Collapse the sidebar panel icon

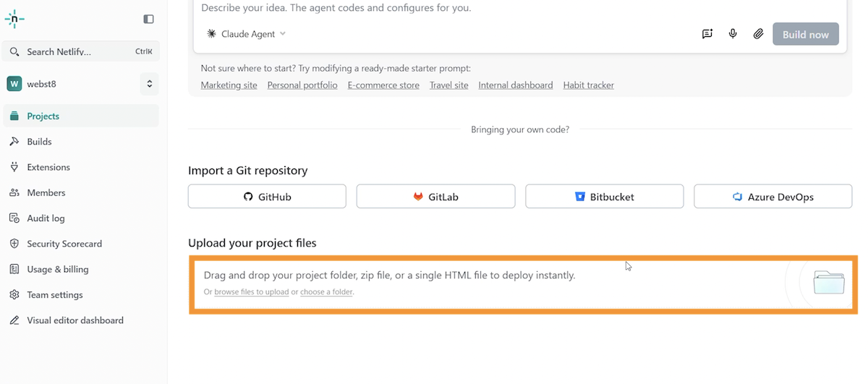coord(148,20)
